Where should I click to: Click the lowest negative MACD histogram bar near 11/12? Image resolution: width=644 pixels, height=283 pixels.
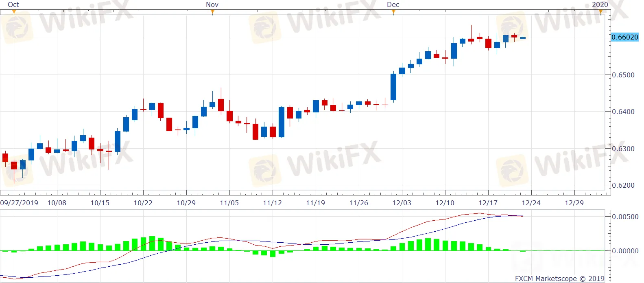[x=273, y=254]
